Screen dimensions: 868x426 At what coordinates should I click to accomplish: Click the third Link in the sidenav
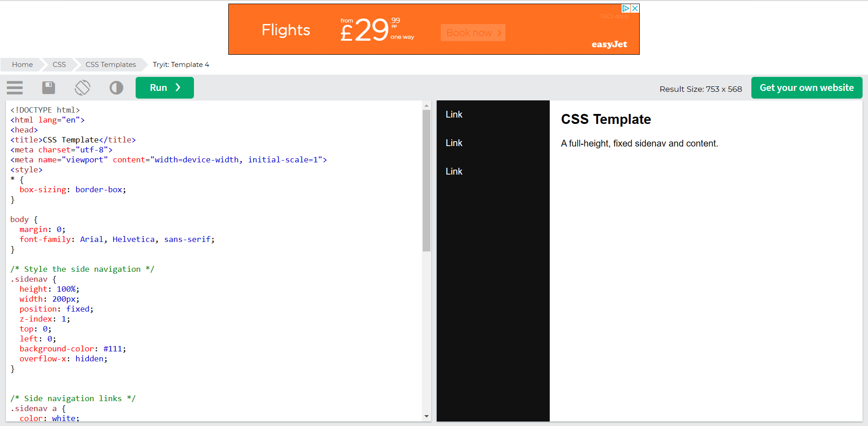(x=454, y=172)
